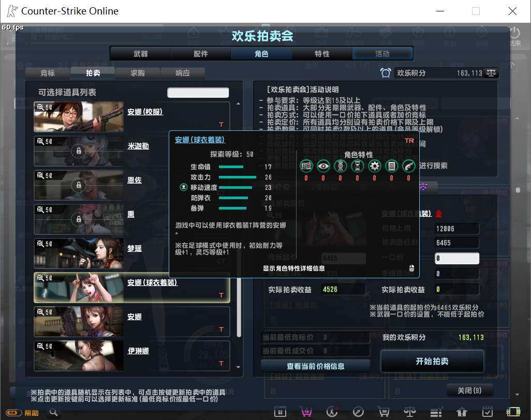Select the hourglass trait icon

tap(357, 166)
